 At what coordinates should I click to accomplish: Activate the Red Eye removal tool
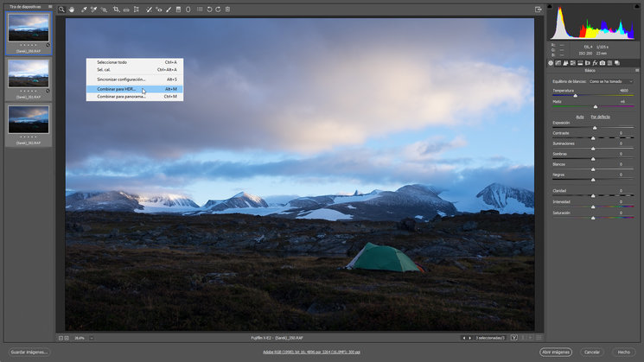pos(158,10)
